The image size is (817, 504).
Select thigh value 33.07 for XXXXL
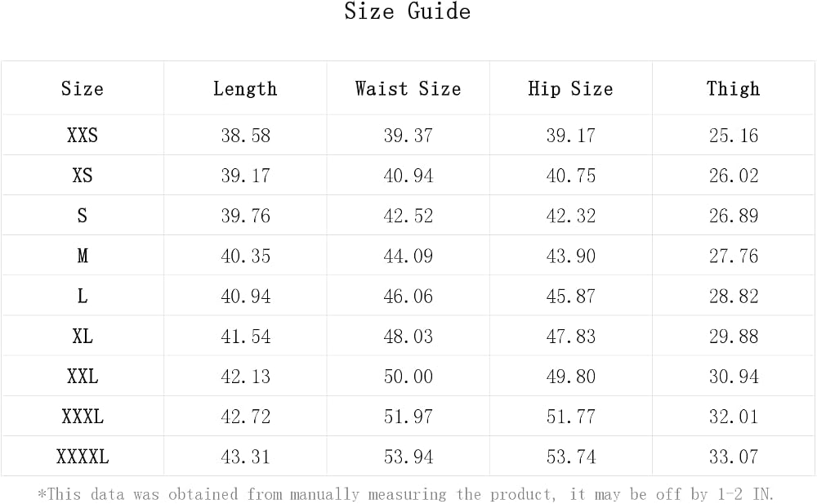pyautogui.click(x=733, y=457)
